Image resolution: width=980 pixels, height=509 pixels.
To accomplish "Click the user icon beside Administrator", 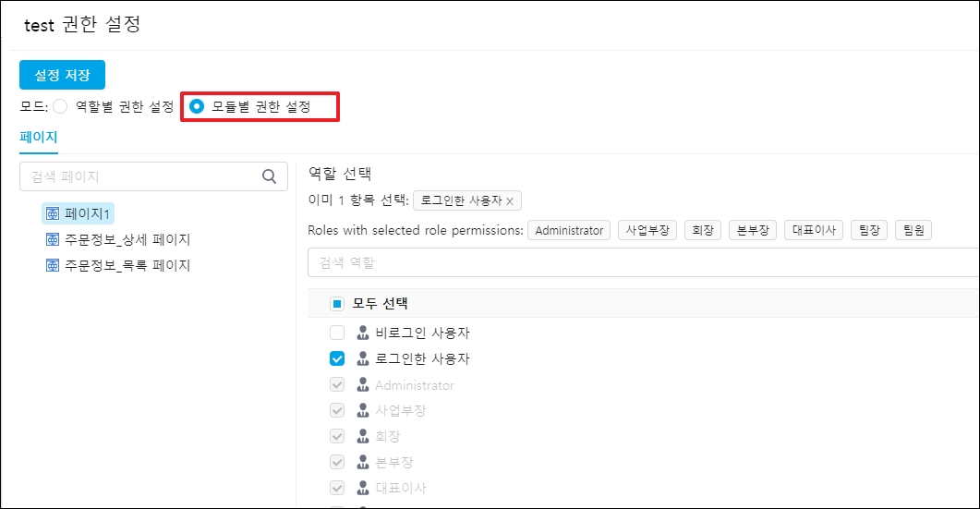I will click(363, 384).
